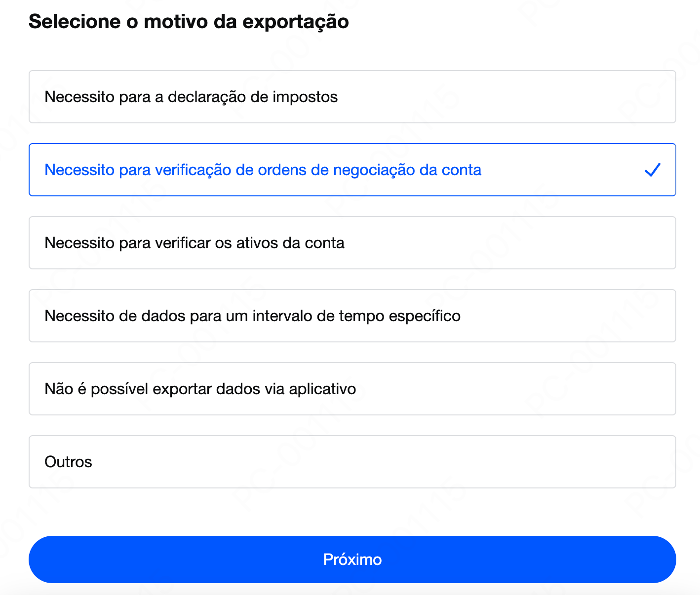Click empty right area of the time interval option
Screen dimensions: 700x595
click(568, 316)
